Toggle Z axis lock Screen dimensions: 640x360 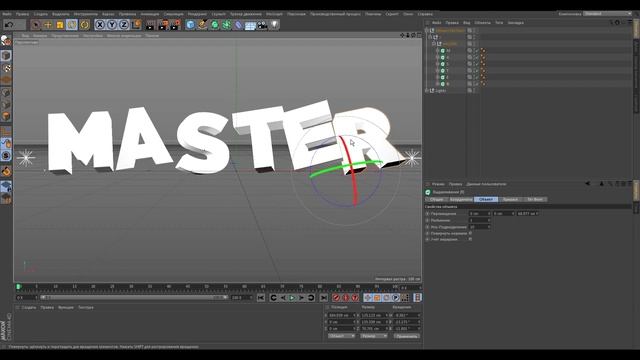[x=124, y=25]
